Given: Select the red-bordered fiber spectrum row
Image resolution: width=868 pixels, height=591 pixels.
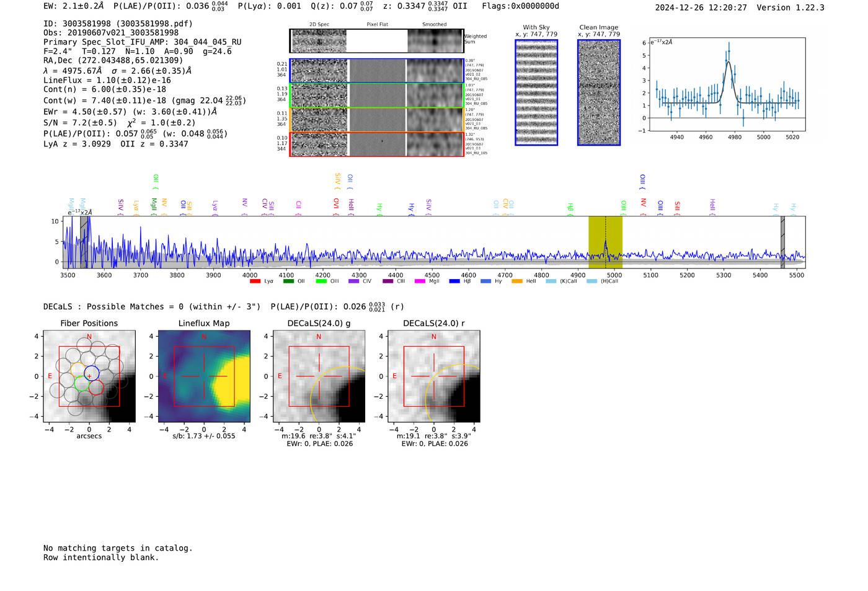Looking at the screenshot, I should click(x=376, y=144).
